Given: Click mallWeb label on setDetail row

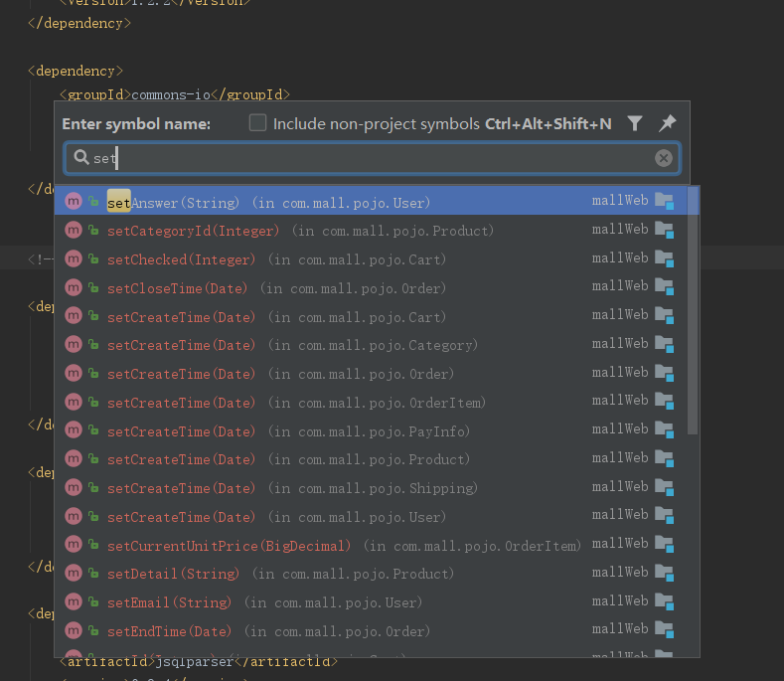Looking at the screenshot, I should coord(620,572).
